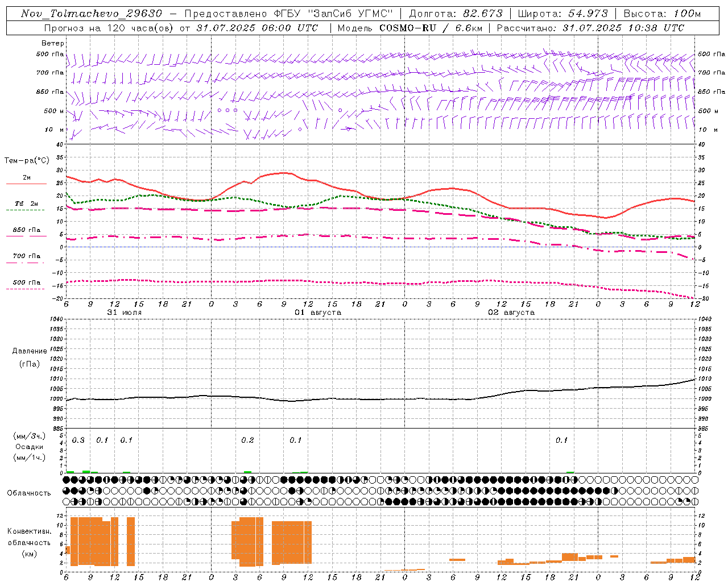728x582 pixels.
Task: Click the (мм/3ч.) precipitation unit label
Action: pos(30,436)
